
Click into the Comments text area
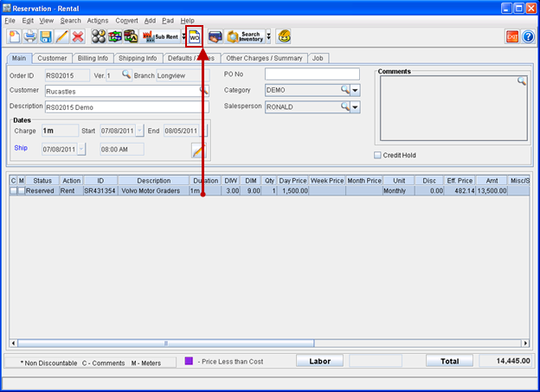pyautogui.click(x=453, y=108)
